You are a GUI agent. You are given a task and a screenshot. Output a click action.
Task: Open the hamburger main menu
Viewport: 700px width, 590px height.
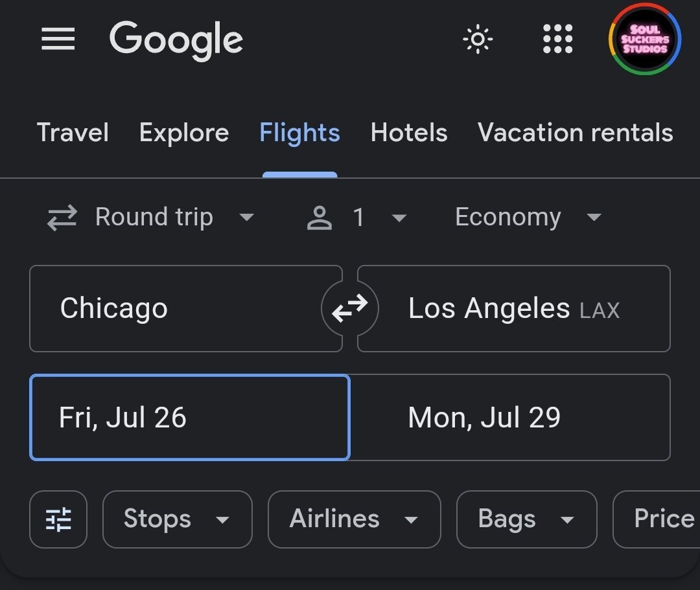[58, 40]
